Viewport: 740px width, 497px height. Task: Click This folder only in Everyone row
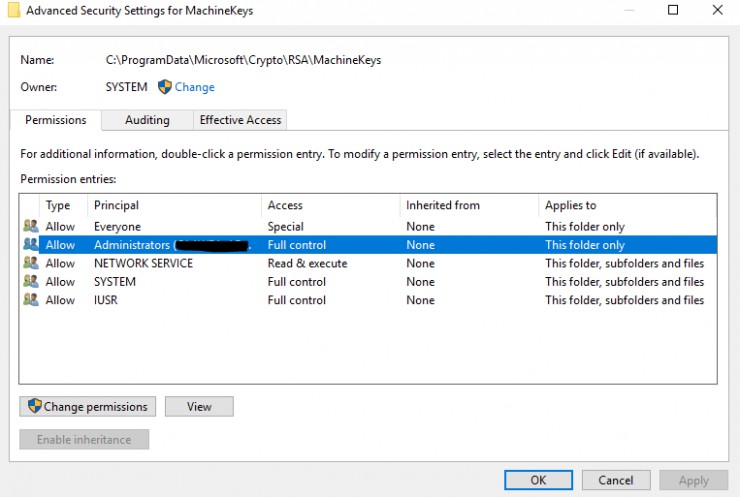(585, 227)
